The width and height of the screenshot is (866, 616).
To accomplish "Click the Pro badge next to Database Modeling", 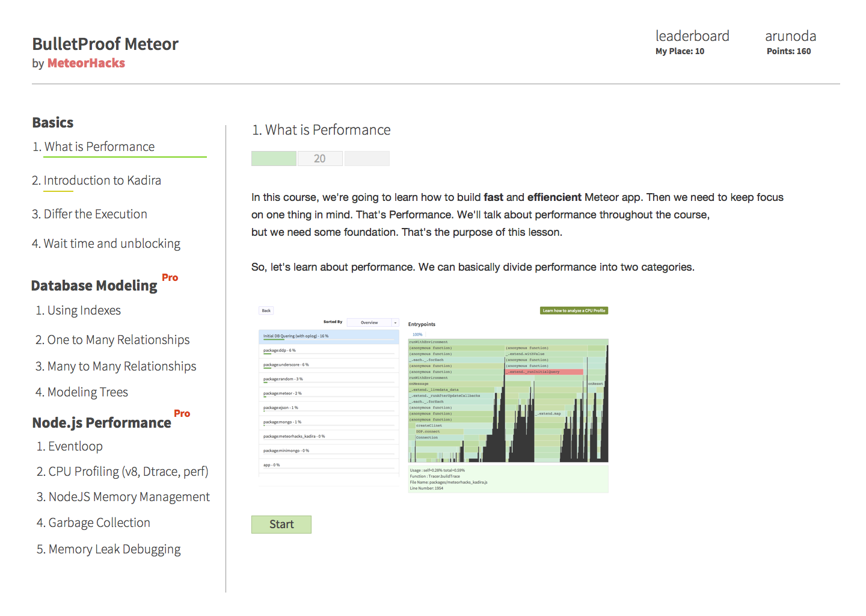I will (x=170, y=278).
